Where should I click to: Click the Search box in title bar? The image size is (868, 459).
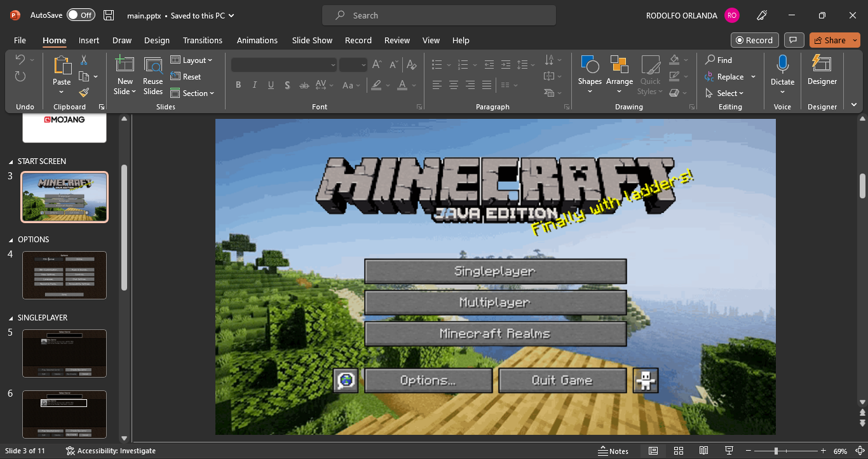439,15
